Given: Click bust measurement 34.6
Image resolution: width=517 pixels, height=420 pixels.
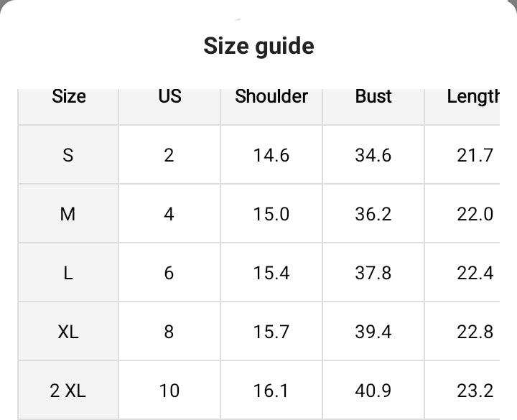Looking at the screenshot, I should pos(373,155).
